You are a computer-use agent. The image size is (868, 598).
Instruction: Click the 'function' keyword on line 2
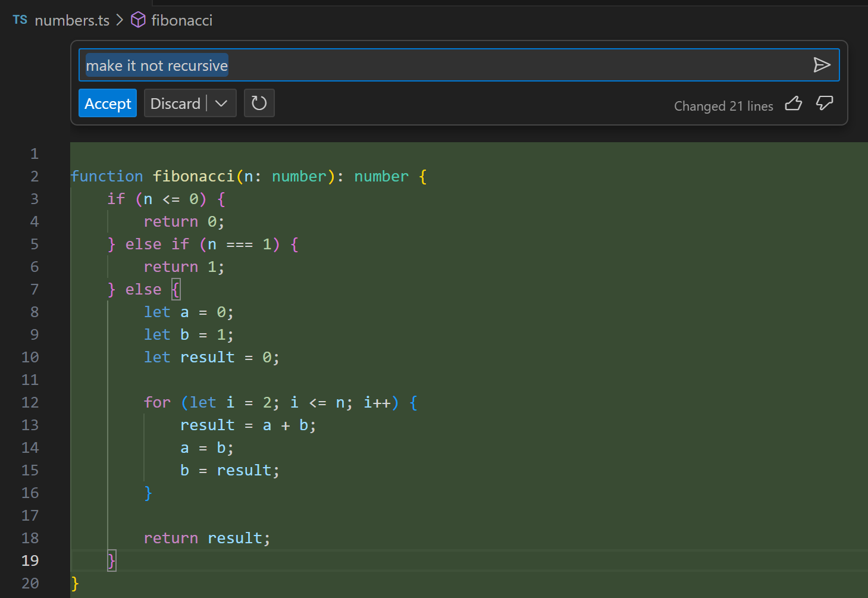pyautogui.click(x=106, y=176)
